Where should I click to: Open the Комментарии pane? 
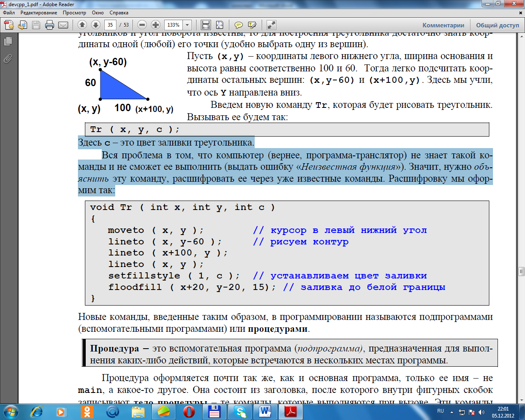click(x=443, y=25)
